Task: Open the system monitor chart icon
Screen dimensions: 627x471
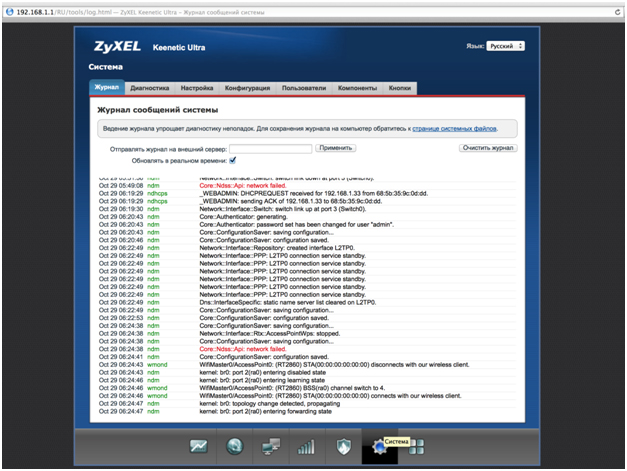Action: click(x=199, y=447)
